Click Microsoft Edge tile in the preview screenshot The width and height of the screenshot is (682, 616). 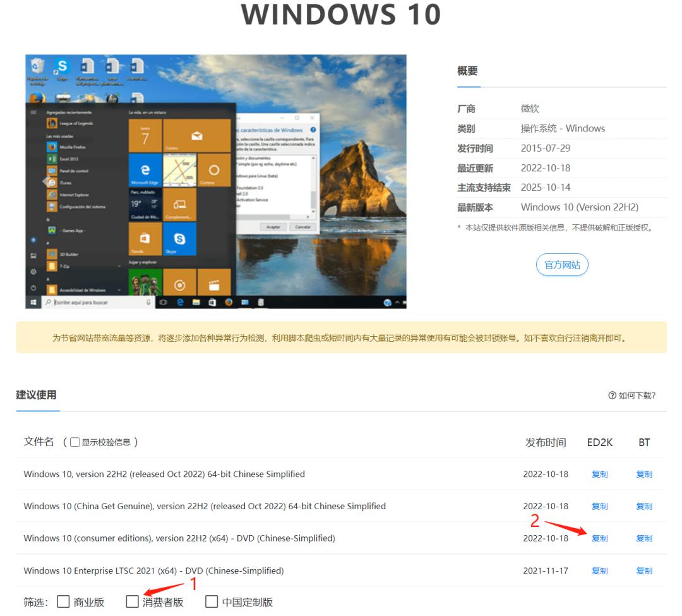click(x=145, y=171)
